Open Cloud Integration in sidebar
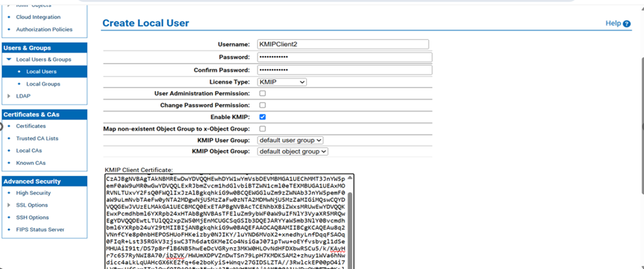644x269 pixels. tap(38, 17)
